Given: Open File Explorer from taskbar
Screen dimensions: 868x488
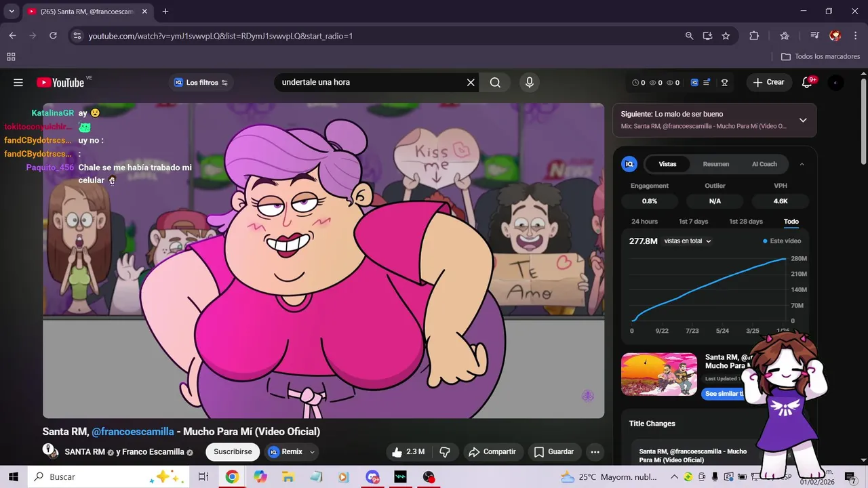Looking at the screenshot, I should [288, 477].
